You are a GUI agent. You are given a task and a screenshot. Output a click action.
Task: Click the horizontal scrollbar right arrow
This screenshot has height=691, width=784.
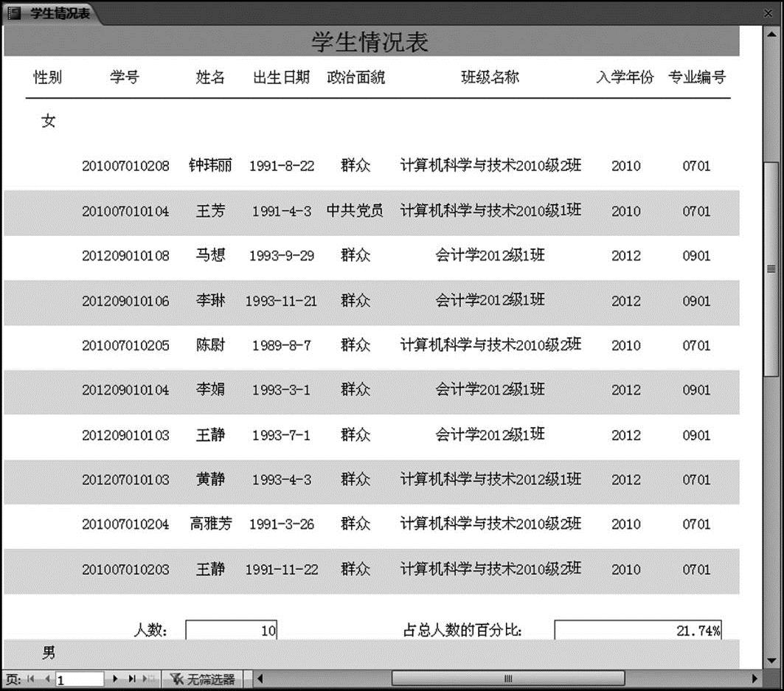754,679
